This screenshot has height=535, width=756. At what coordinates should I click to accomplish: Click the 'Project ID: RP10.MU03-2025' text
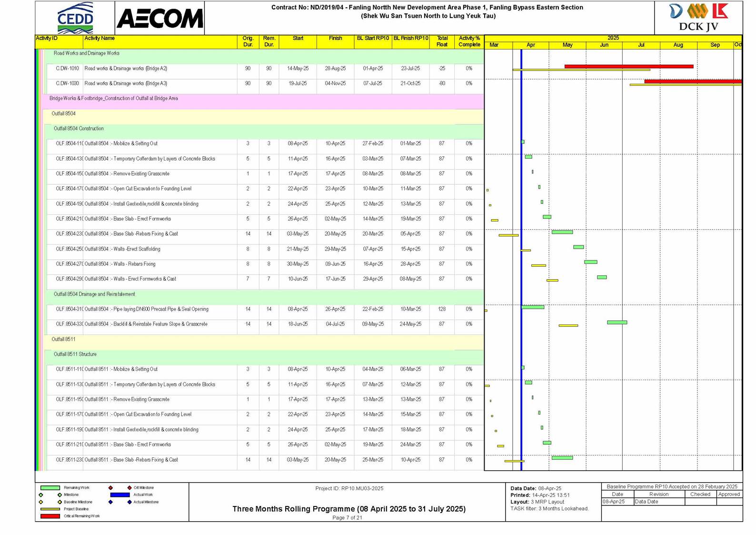click(x=349, y=488)
